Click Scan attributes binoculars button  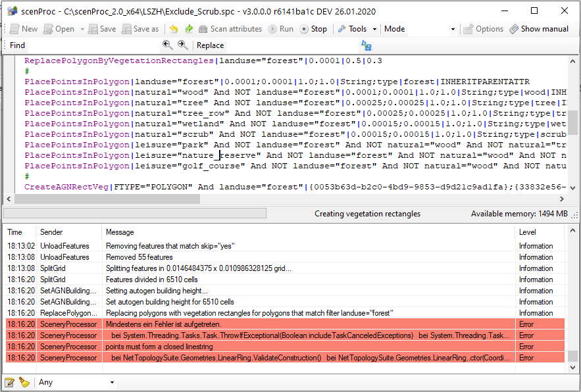point(230,29)
